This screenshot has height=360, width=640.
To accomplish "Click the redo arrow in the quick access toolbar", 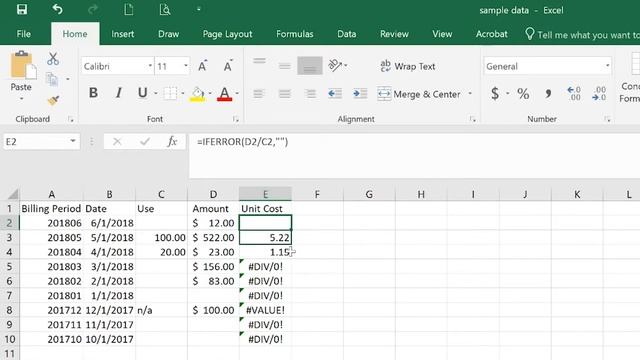I will (x=93, y=9).
